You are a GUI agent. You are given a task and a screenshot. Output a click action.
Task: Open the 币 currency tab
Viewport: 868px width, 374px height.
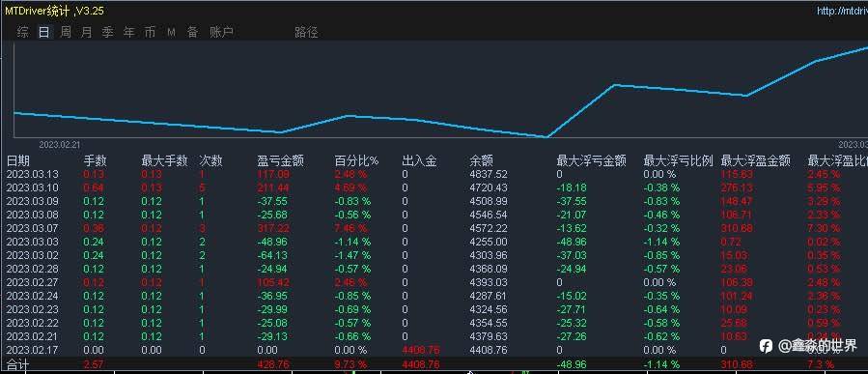point(150,32)
